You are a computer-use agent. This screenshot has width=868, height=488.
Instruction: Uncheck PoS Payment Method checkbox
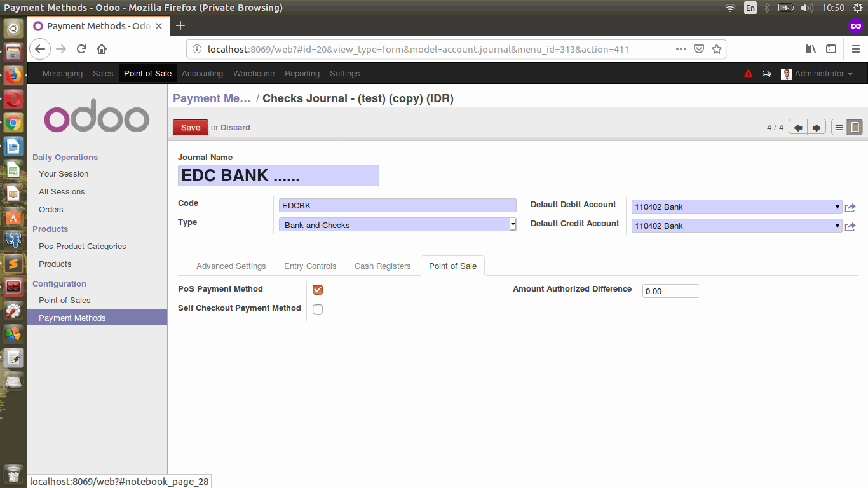click(318, 290)
